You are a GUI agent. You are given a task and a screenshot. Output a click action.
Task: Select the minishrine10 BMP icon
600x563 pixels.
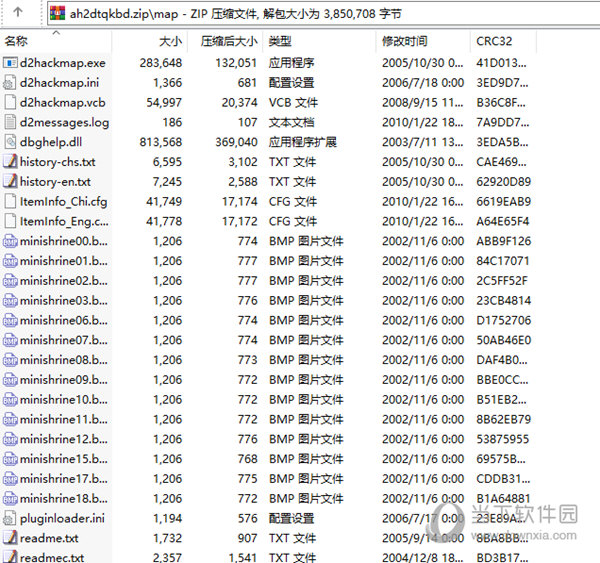[x=10, y=400]
